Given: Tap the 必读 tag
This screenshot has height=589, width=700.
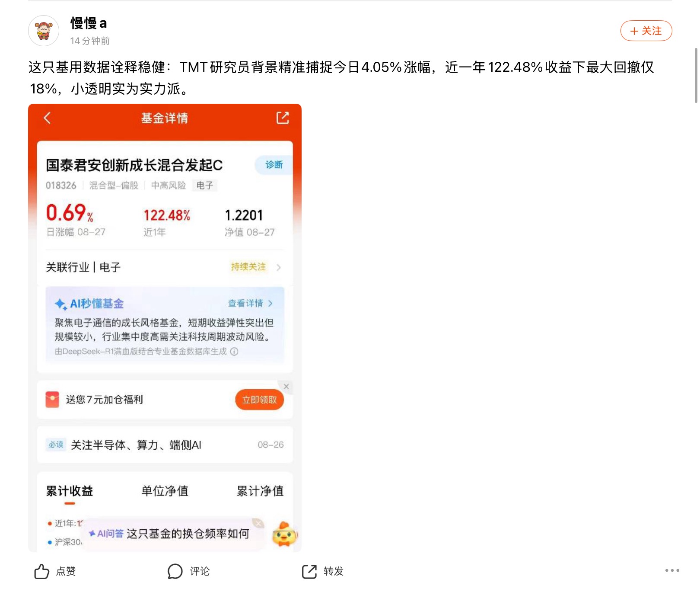Looking at the screenshot, I should coord(56,445).
